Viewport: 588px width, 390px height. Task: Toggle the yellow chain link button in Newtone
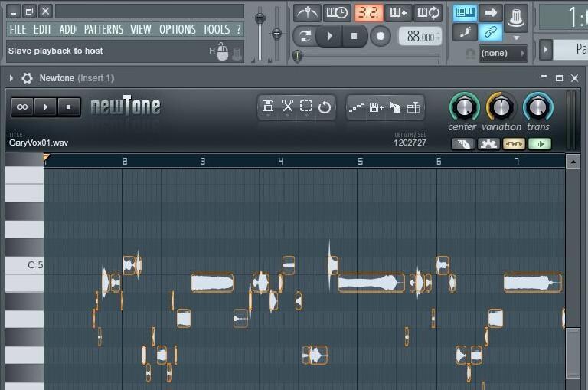pos(514,144)
